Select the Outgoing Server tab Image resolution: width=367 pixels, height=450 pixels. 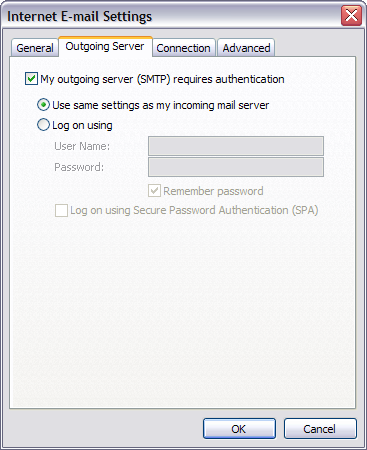[105, 46]
